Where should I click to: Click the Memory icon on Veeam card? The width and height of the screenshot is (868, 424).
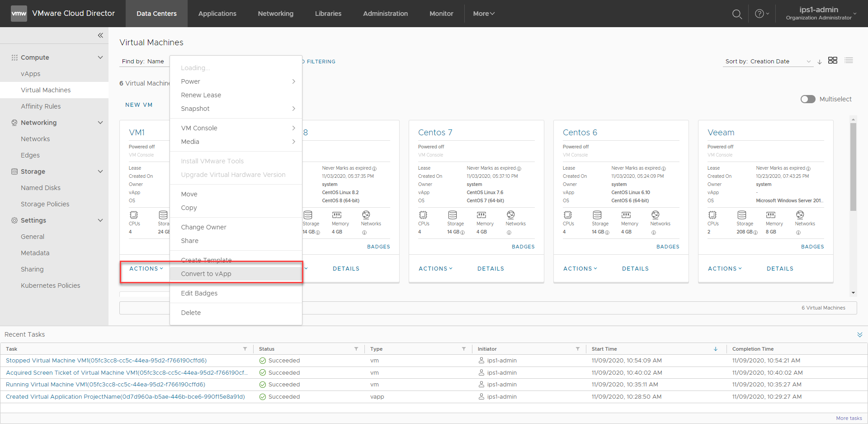pos(771,215)
